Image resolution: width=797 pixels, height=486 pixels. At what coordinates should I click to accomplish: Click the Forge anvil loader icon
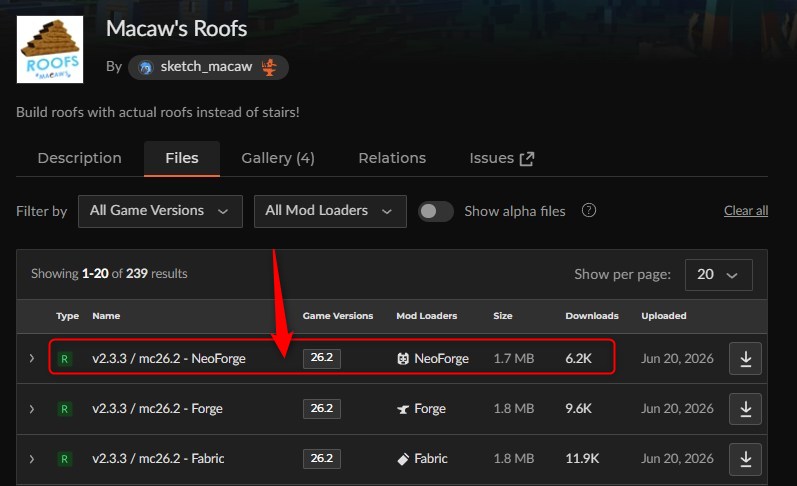coord(403,409)
